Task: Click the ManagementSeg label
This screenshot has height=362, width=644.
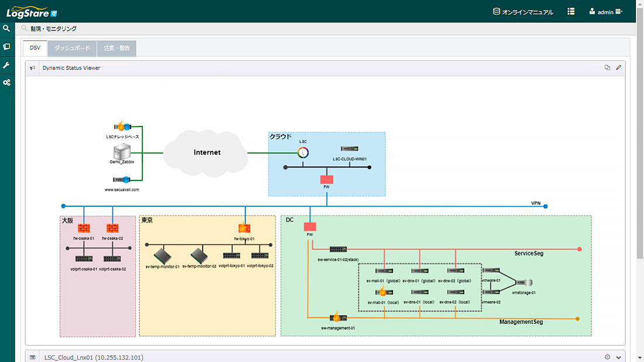Action: tap(521, 322)
